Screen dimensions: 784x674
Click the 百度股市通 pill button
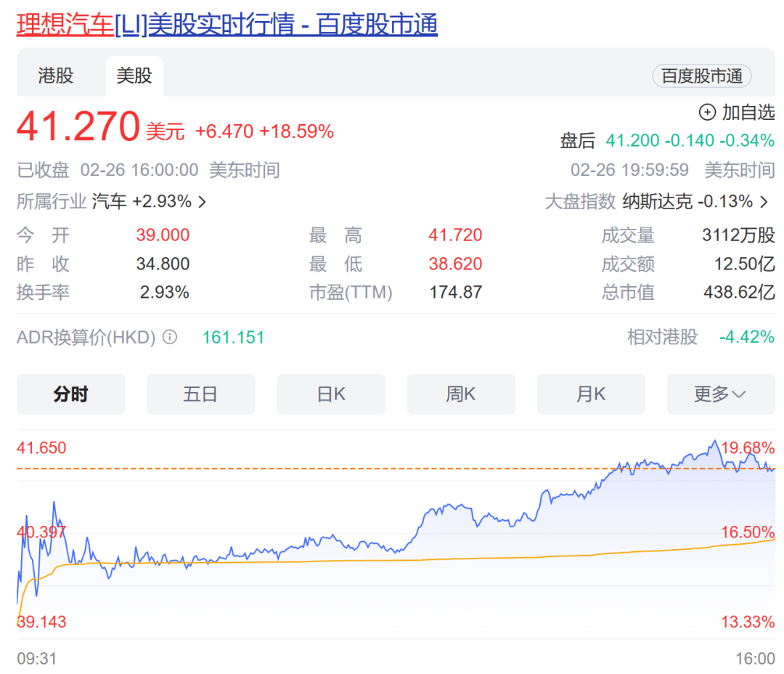point(702,76)
